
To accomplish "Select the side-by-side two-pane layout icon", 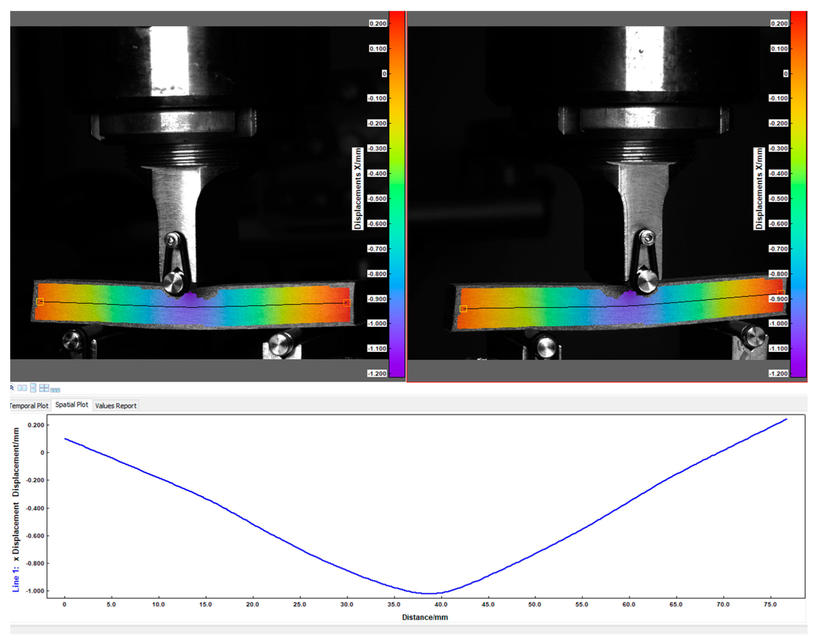I will click(x=22, y=388).
